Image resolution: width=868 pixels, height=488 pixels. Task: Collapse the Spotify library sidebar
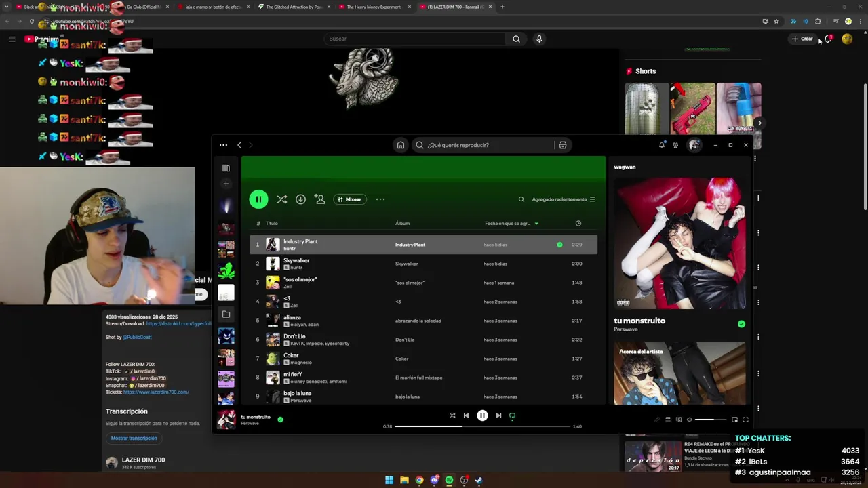click(226, 168)
